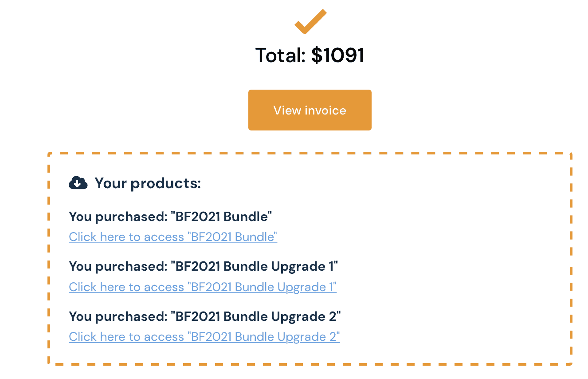Click the bottom dashed border of products box
This screenshot has width=588, height=379.
[310, 364]
